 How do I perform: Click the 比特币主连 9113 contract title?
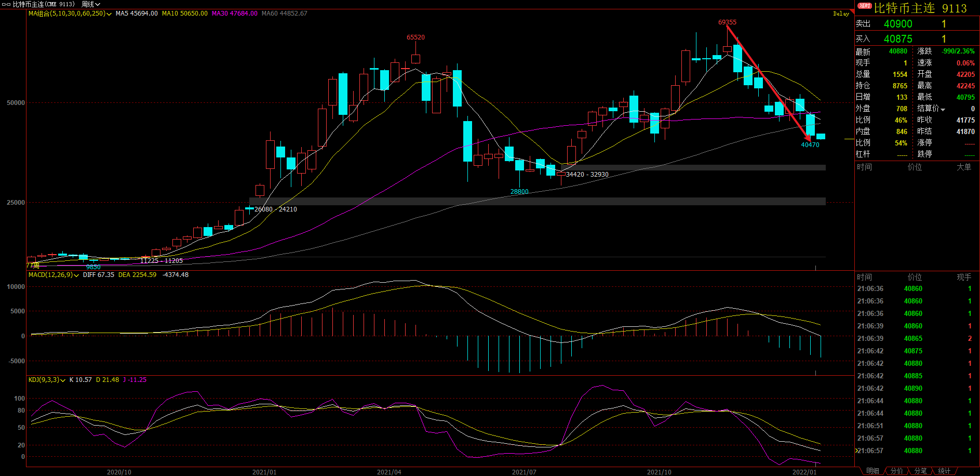coord(920,8)
